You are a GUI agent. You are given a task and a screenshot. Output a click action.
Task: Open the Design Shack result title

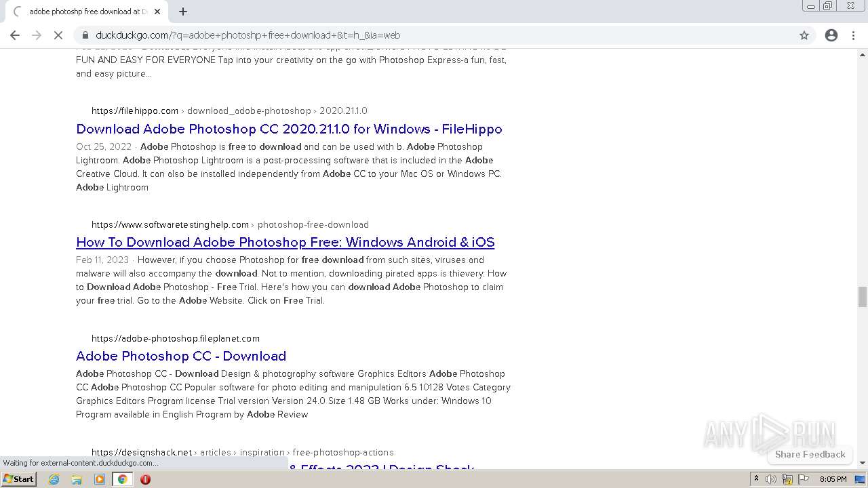(382, 468)
